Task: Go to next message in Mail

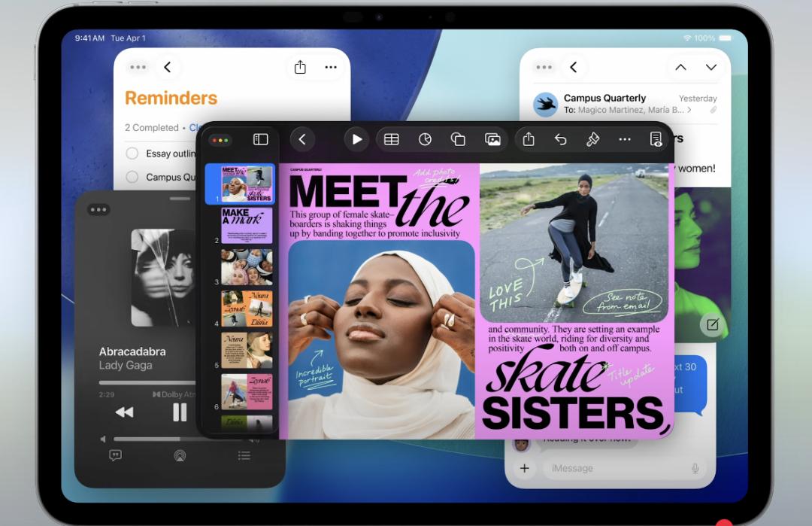Action: coord(711,68)
